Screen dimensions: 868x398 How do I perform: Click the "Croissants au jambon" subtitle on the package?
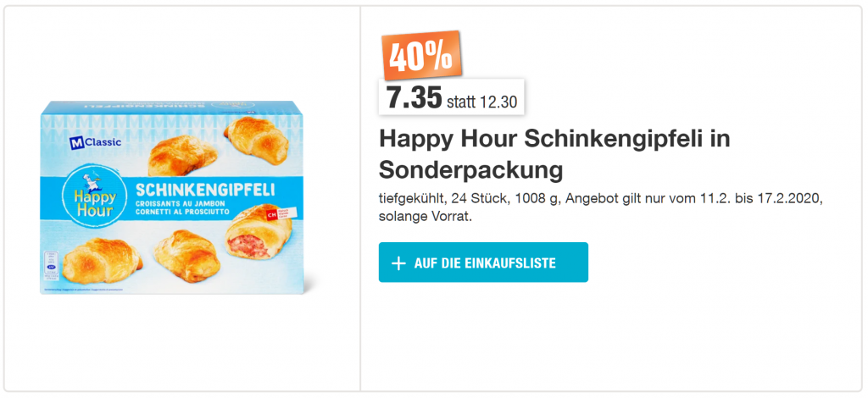171,203
